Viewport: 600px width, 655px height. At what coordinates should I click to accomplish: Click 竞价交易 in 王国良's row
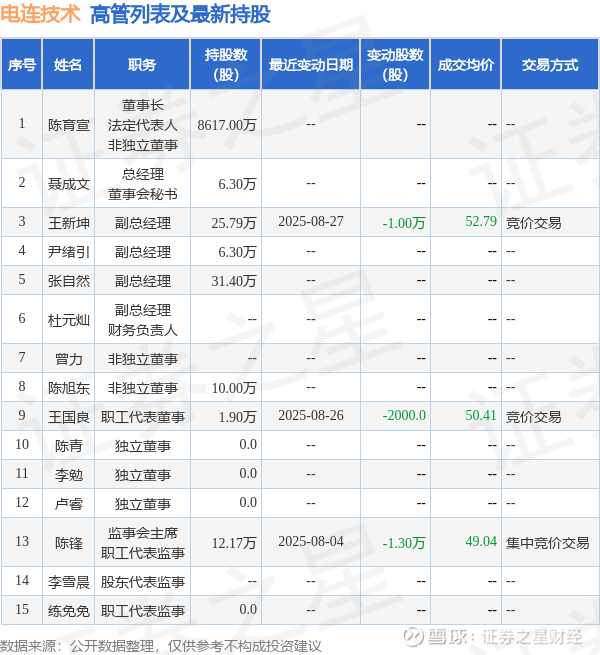point(534,417)
